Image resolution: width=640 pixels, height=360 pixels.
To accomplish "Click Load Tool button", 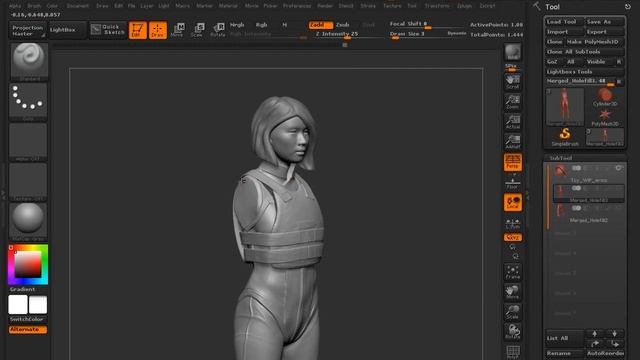I will (564, 22).
